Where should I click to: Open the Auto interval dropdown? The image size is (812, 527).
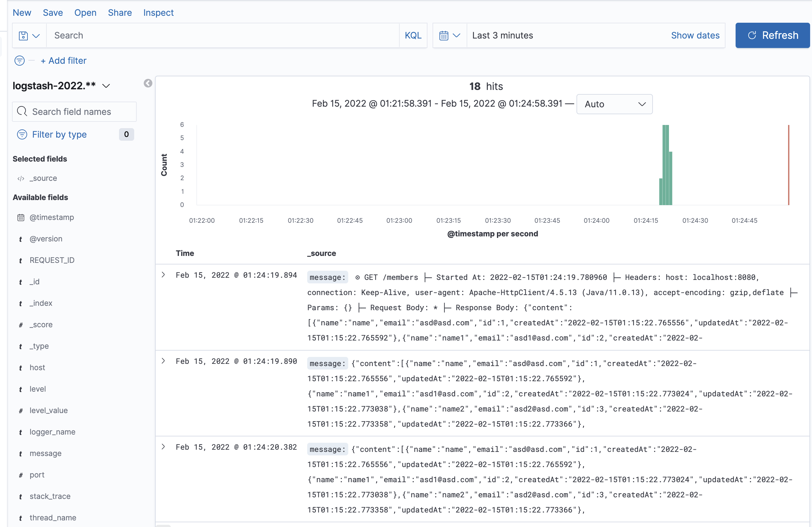point(614,104)
